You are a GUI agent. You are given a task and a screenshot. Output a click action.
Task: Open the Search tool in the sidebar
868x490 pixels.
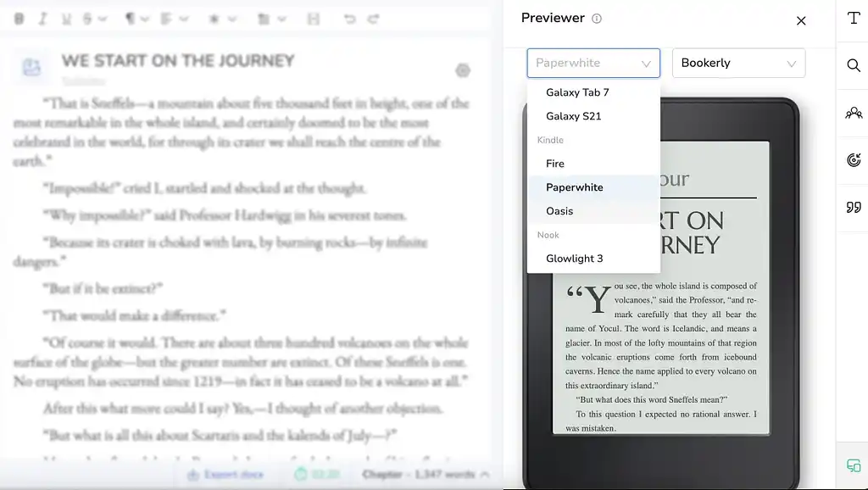click(853, 65)
